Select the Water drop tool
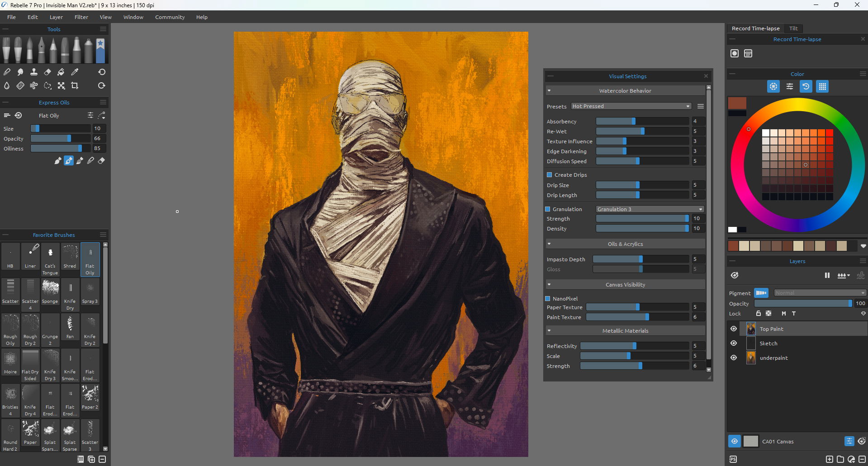 pyautogui.click(x=7, y=85)
